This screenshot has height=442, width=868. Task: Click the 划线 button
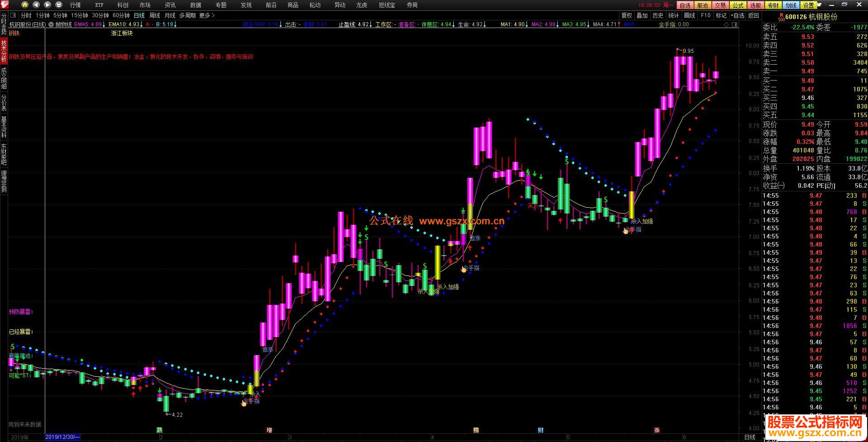(791, 5)
